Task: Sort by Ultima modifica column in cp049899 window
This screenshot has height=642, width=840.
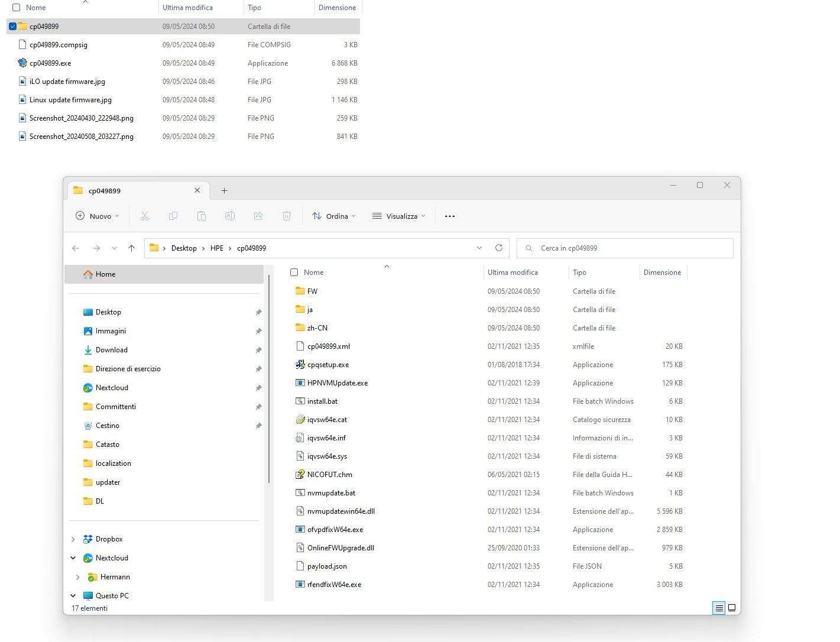Action: click(513, 273)
